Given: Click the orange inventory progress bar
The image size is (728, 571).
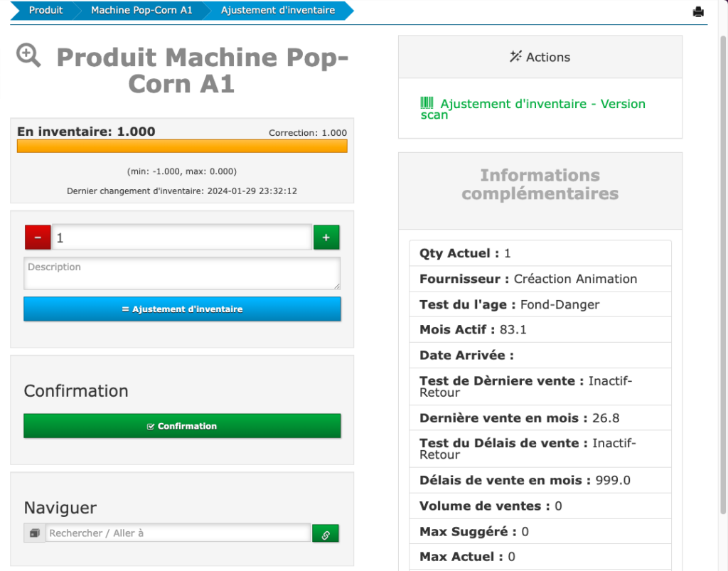Looking at the screenshot, I should point(182,146).
